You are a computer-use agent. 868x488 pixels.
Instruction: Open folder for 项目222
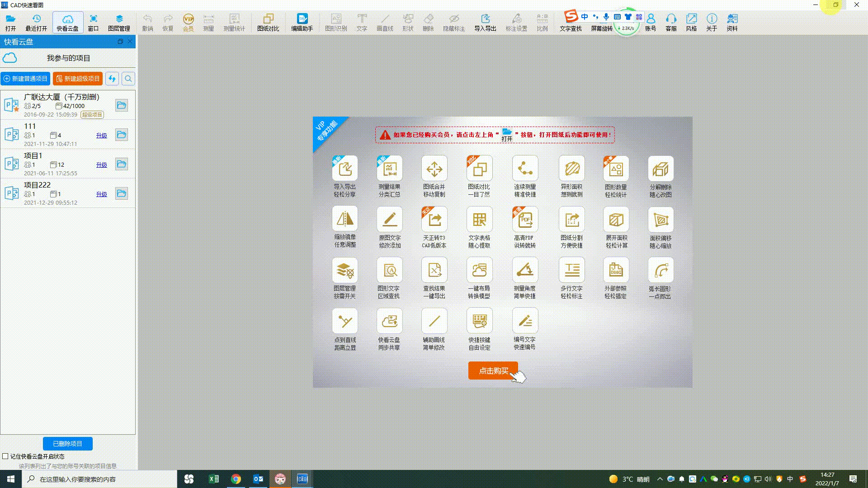point(121,193)
